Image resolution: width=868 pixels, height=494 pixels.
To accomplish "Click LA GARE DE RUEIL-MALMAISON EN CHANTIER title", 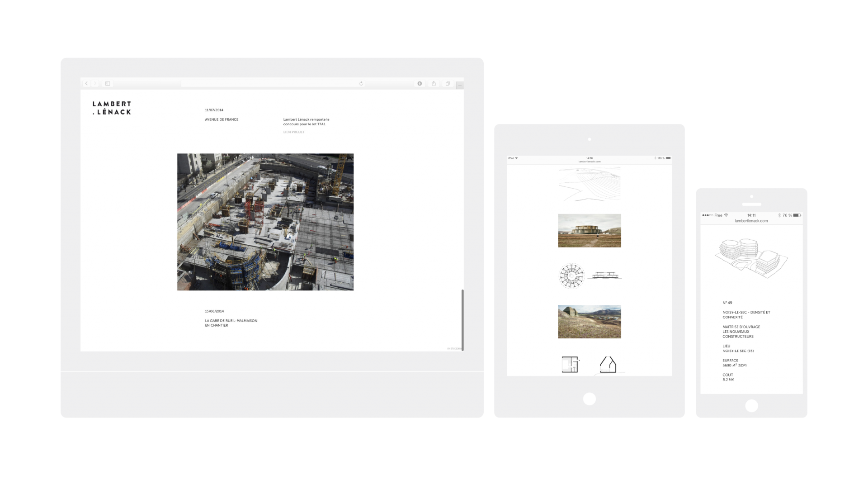I will (x=231, y=323).
